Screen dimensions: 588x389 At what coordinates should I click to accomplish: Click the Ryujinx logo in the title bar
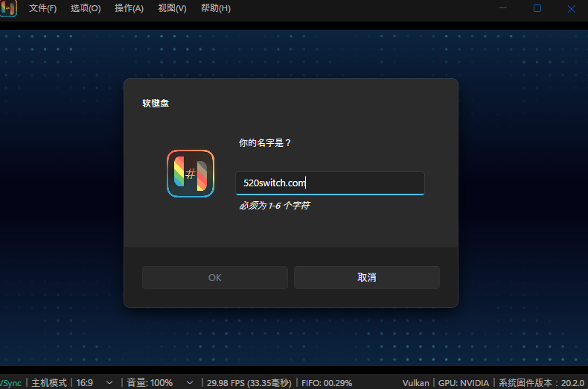tap(8, 9)
